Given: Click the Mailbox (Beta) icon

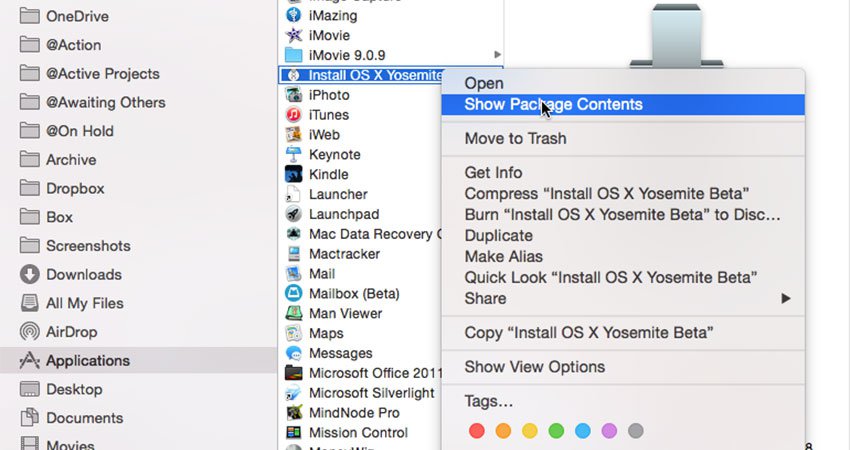Looking at the screenshot, I should 293,293.
